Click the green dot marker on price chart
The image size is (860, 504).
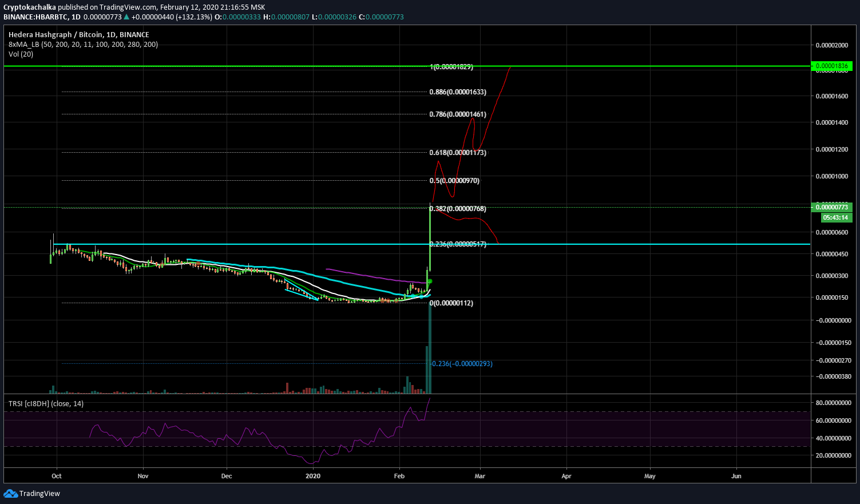pos(430,281)
